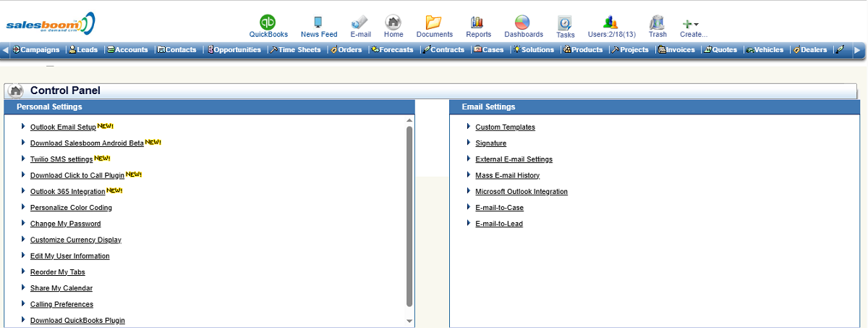The image size is (868, 328).
Task: Open Customize Currency Display link
Action: coord(76,240)
